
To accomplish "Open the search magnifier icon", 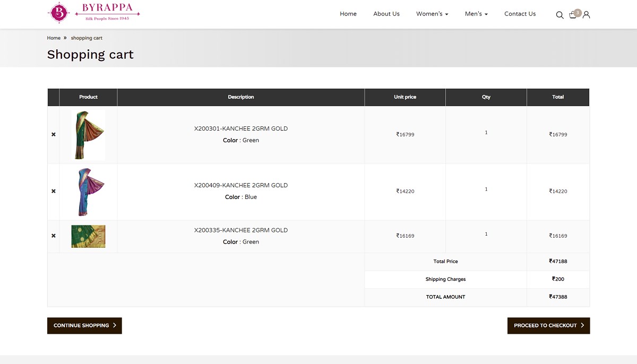I will click(559, 15).
